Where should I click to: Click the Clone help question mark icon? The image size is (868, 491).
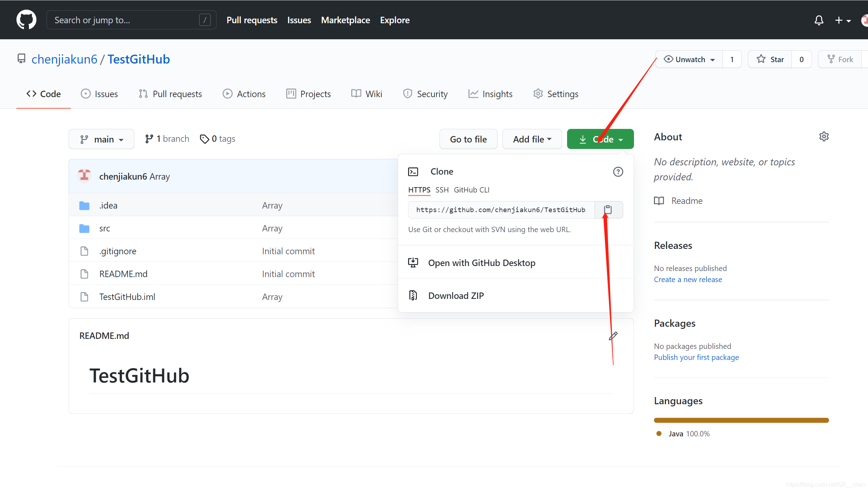(618, 172)
